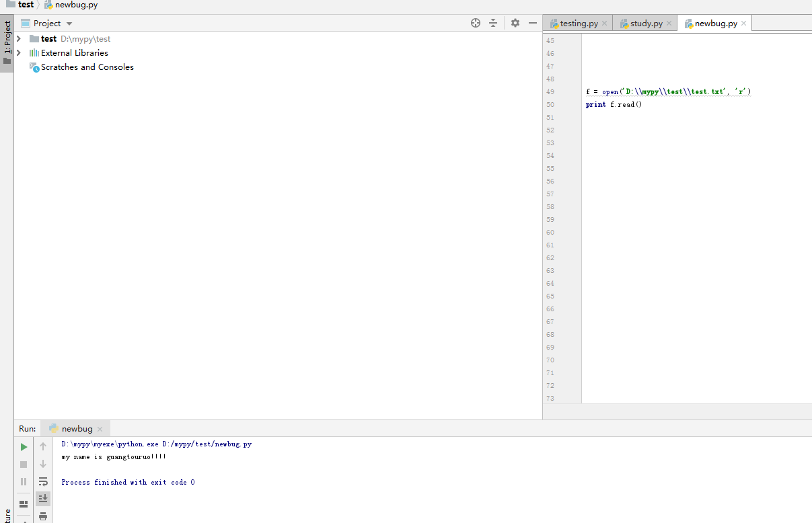
Task: Click the Run: label of tool window
Action: point(28,428)
